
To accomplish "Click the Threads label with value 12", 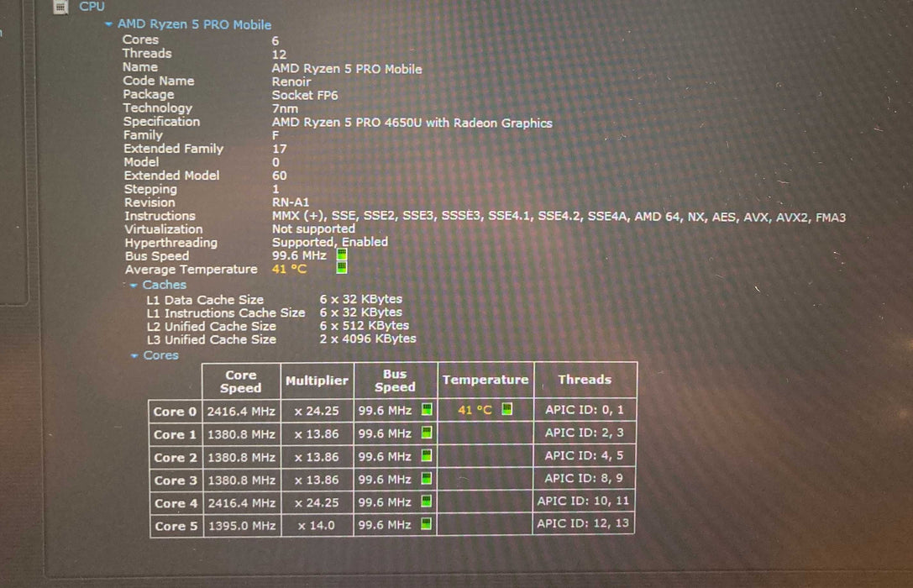I will pos(147,54).
